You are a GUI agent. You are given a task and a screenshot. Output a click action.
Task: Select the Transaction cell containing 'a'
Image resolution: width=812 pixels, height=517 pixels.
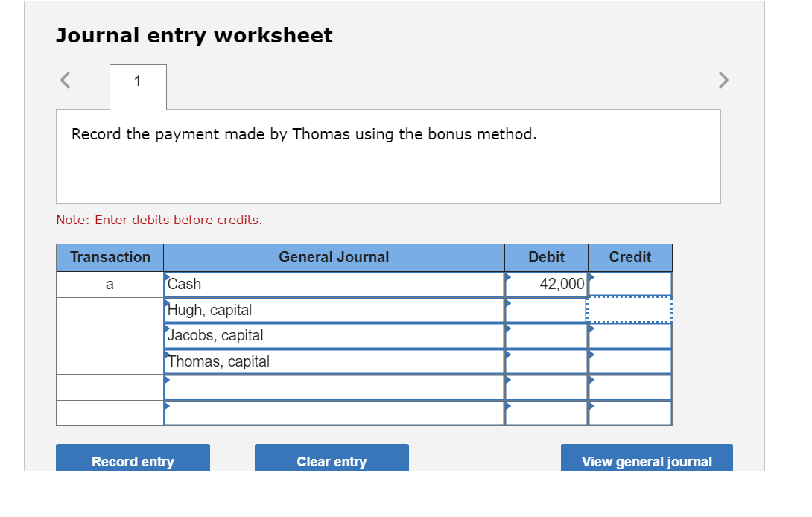(110, 284)
